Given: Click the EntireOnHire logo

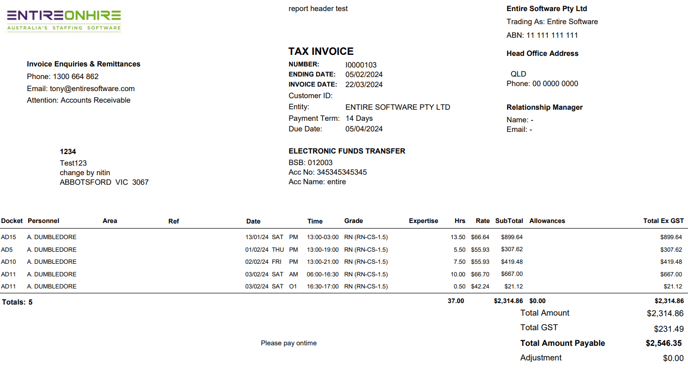Looking at the screenshot, I should pos(64,21).
